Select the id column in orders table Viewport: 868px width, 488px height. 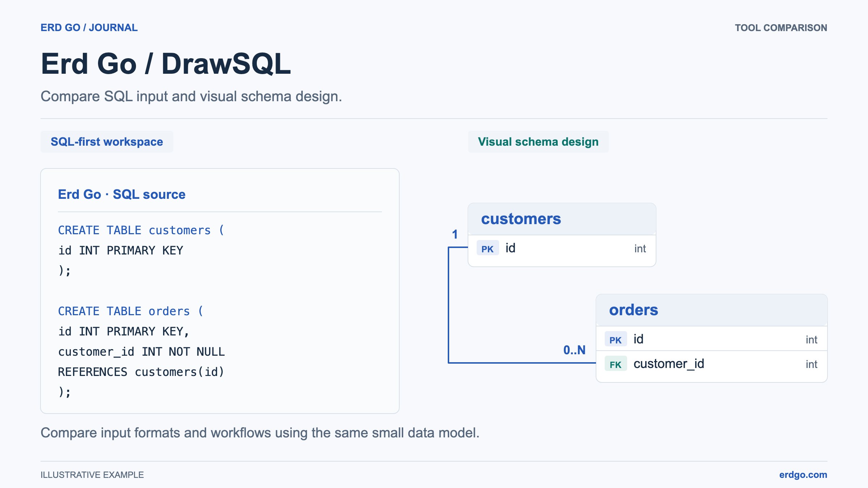point(711,339)
